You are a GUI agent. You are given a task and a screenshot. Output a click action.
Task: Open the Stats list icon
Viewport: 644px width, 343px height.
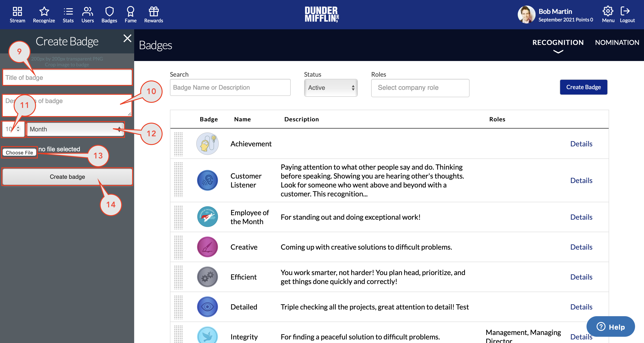[x=68, y=11]
